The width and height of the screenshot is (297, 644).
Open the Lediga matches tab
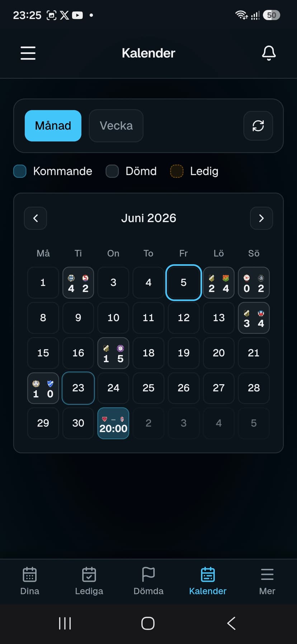click(x=89, y=581)
